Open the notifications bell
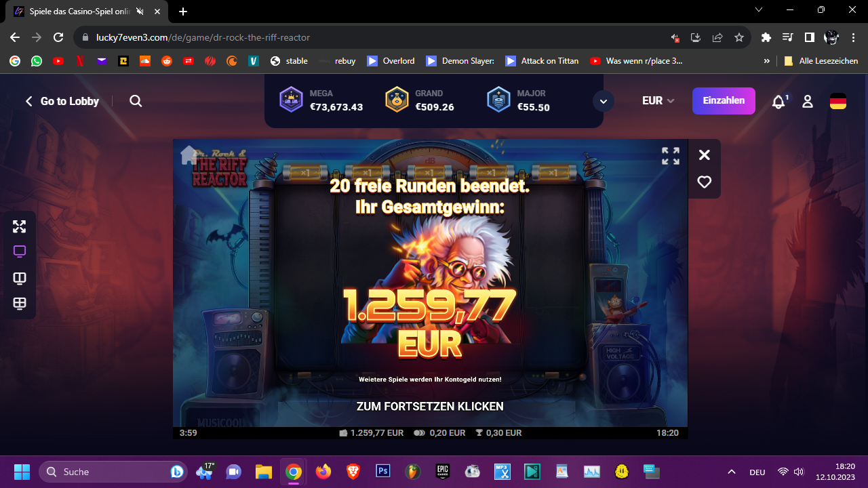This screenshot has height=488, width=868. [x=779, y=102]
